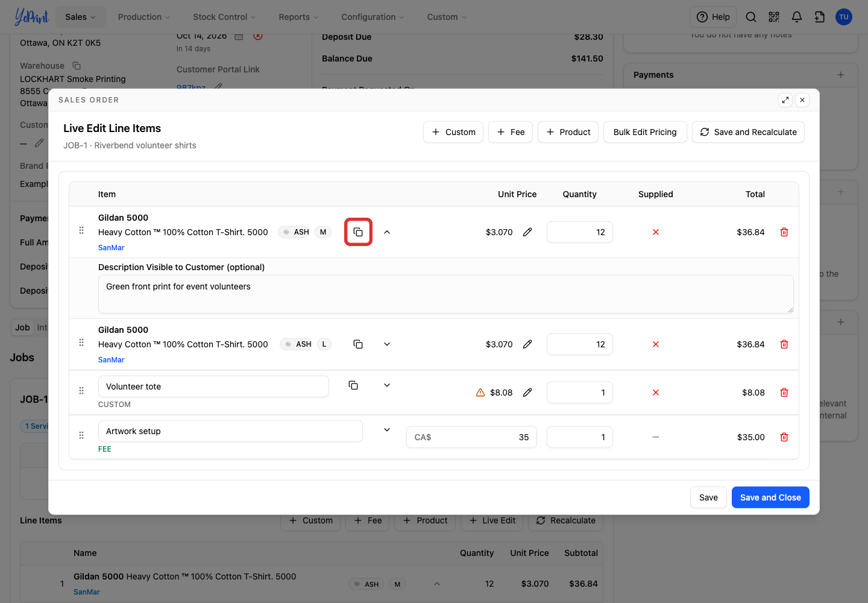Click the Save button

(708, 497)
